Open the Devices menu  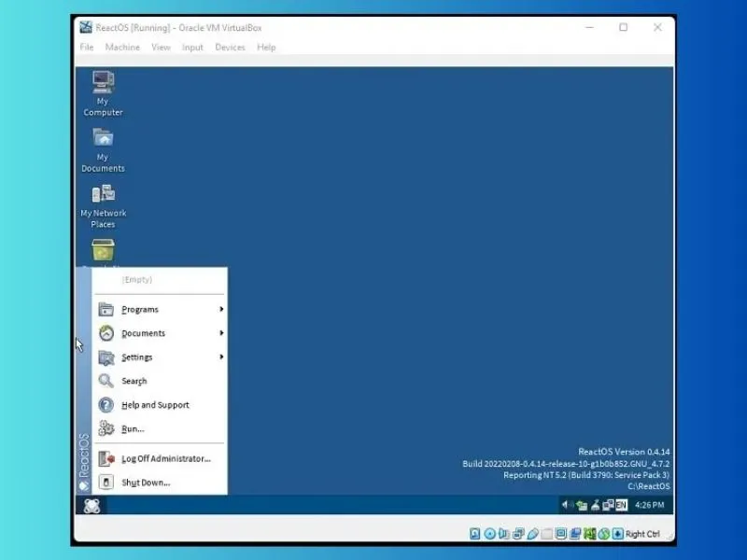230,48
